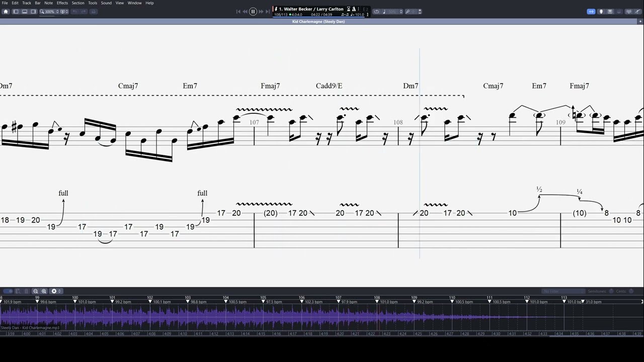
Task: Zoom out the audio waveform
Action: coord(35,291)
